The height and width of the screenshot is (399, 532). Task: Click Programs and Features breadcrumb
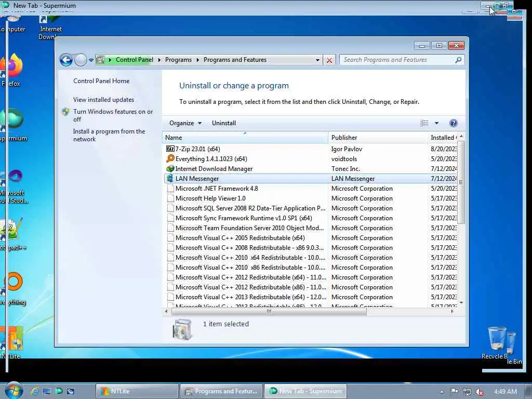235,60
